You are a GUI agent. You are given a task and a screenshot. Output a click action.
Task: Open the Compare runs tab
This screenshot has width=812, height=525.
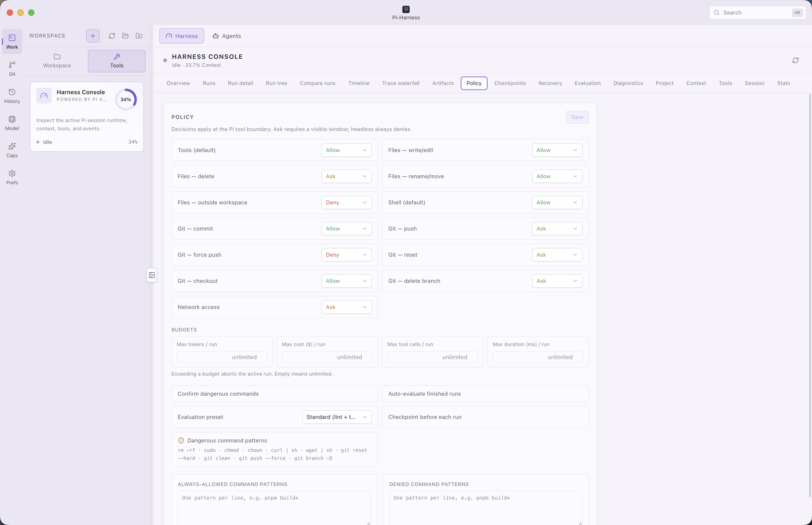(x=318, y=83)
